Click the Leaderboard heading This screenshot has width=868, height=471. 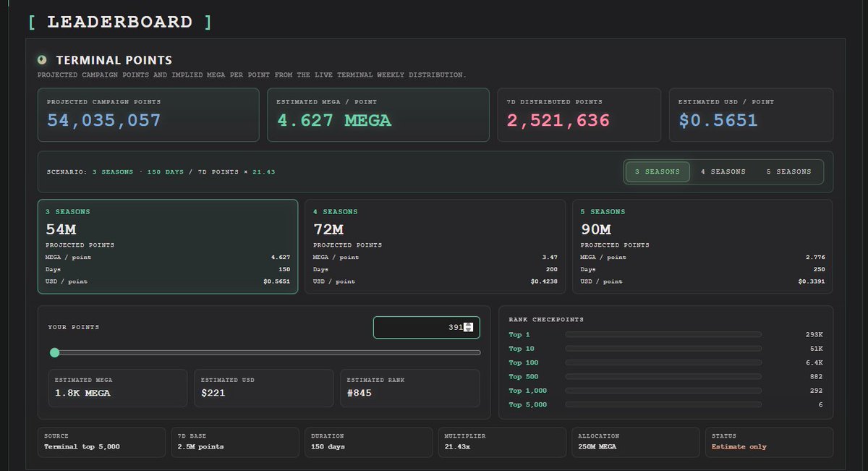click(120, 22)
